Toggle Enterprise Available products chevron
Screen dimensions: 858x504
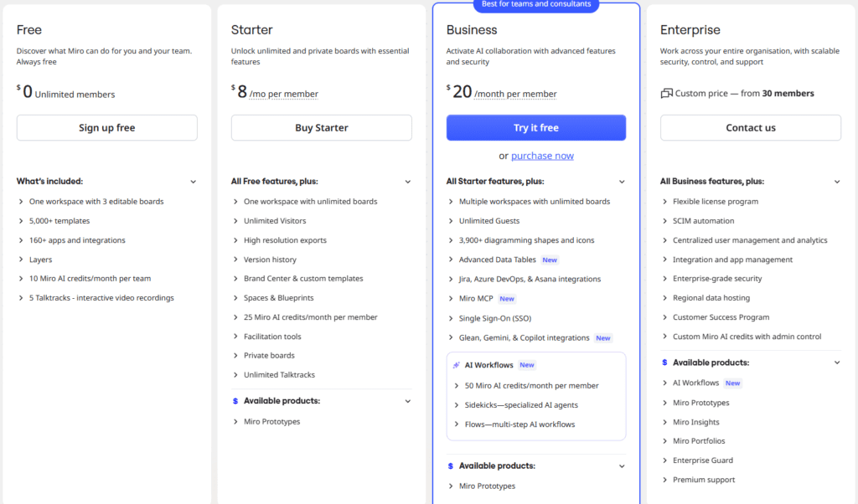[836, 363]
